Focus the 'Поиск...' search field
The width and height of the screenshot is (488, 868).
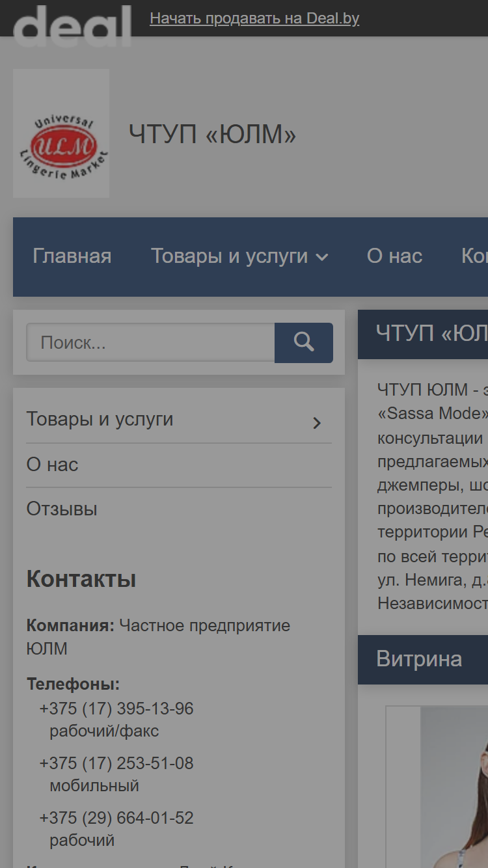(x=150, y=342)
